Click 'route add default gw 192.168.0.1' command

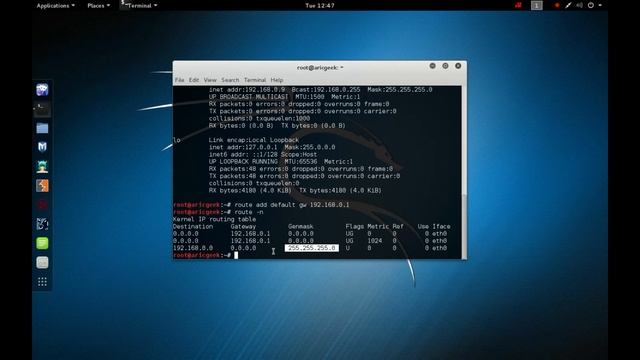coord(292,205)
